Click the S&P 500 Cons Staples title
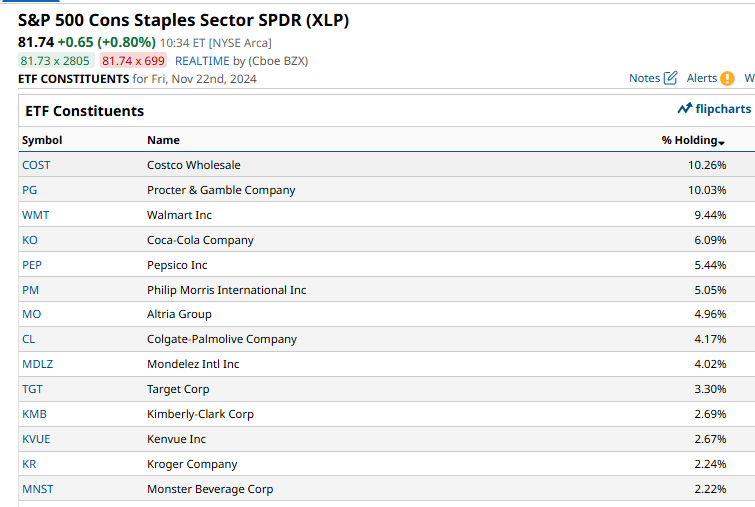755x507 pixels. [x=183, y=20]
